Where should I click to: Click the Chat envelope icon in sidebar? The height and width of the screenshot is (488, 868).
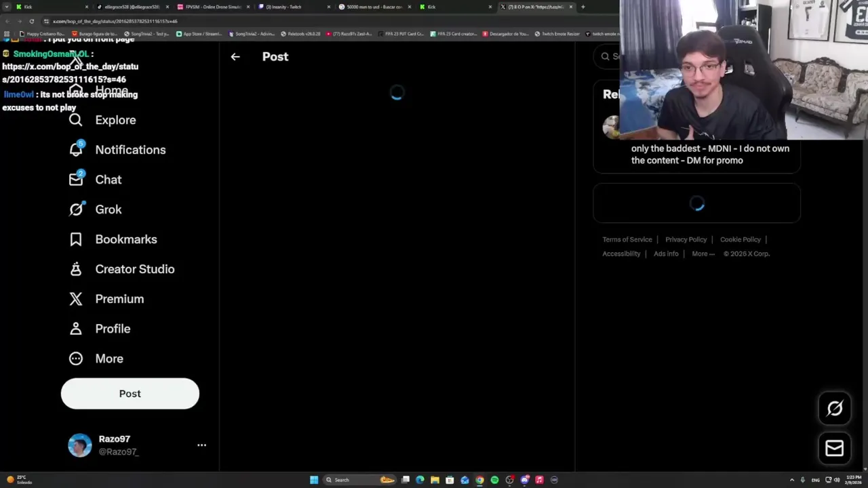pyautogui.click(x=75, y=180)
